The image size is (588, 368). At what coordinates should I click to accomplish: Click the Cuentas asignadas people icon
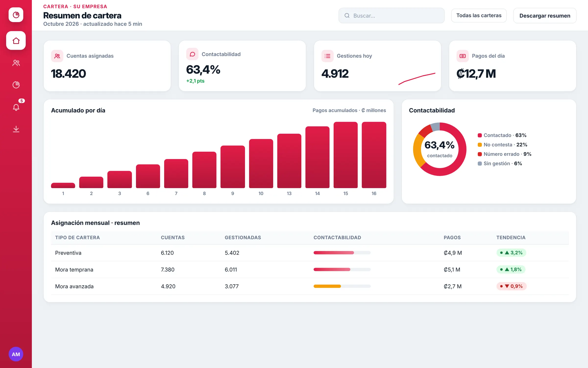click(x=57, y=56)
